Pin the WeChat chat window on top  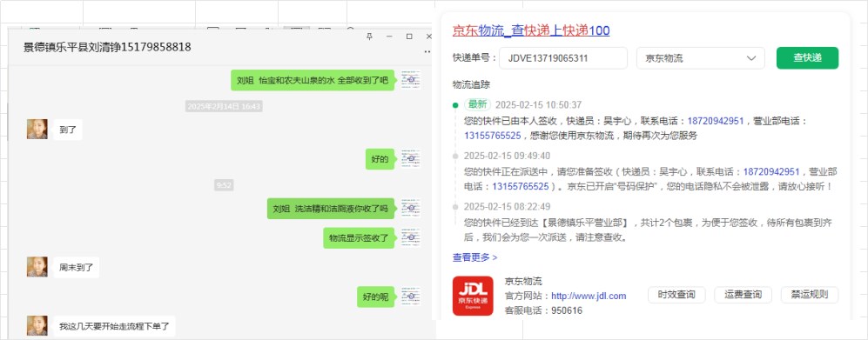pos(370,37)
